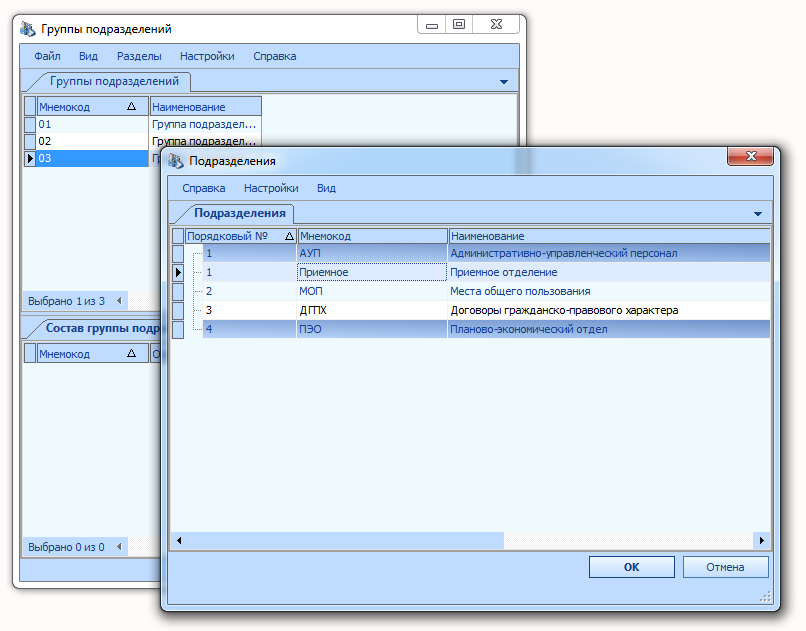Toggle select-all box in Группы подразделений header

(x=30, y=107)
